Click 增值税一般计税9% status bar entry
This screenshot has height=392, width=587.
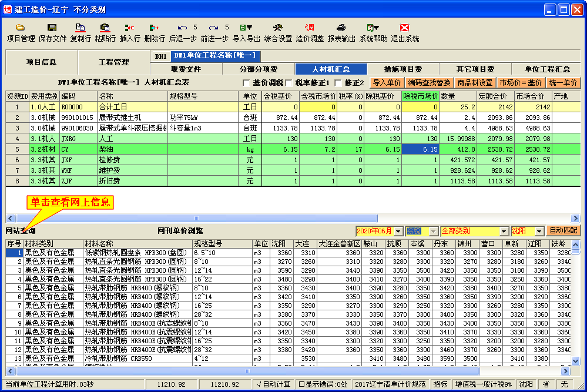click(483, 384)
